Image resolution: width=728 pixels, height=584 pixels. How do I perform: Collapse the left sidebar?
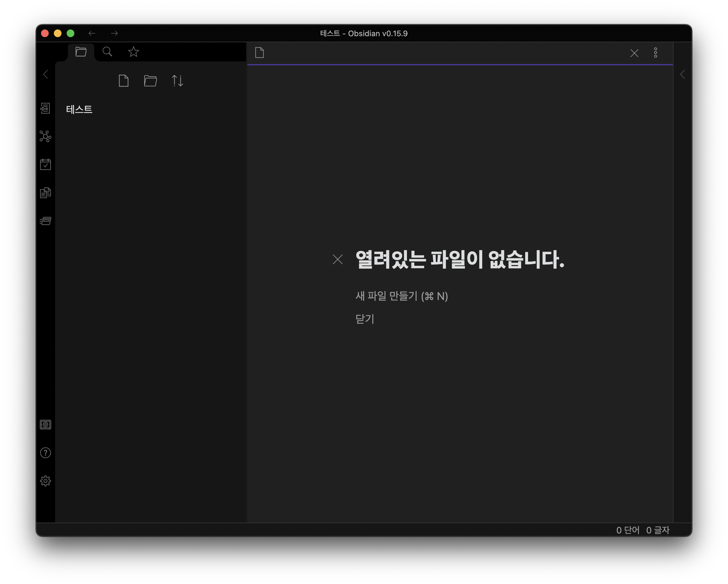(x=45, y=74)
